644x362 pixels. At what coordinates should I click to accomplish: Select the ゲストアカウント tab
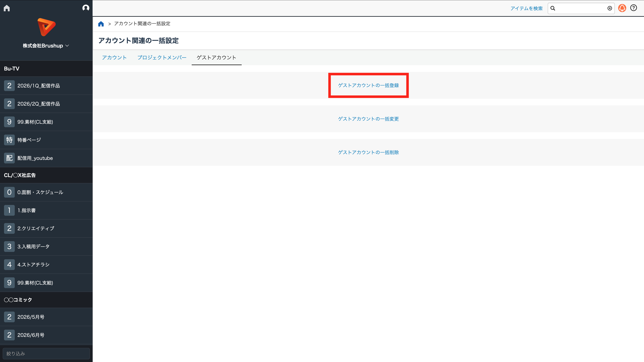point(216,57)
